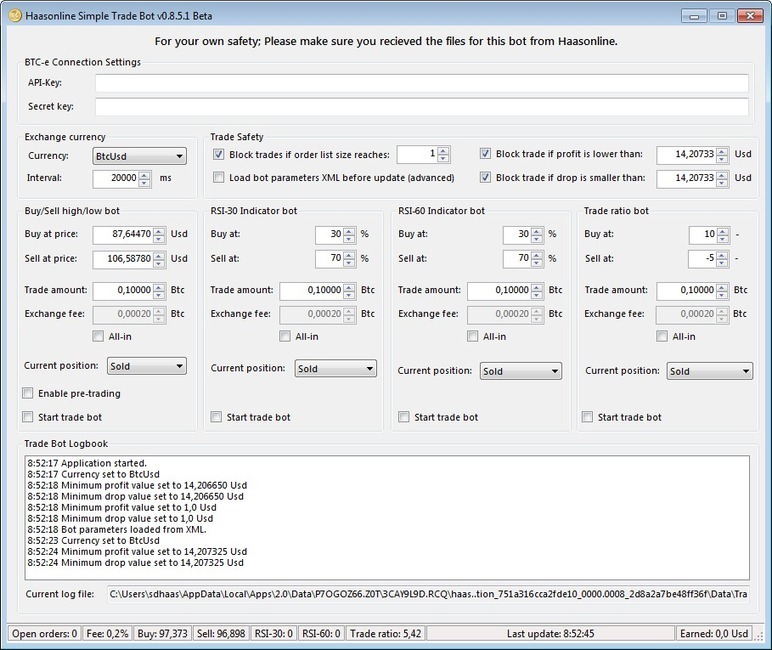
Task: Check All-in in RSI-30 Indicator bot
Action: 285,336
